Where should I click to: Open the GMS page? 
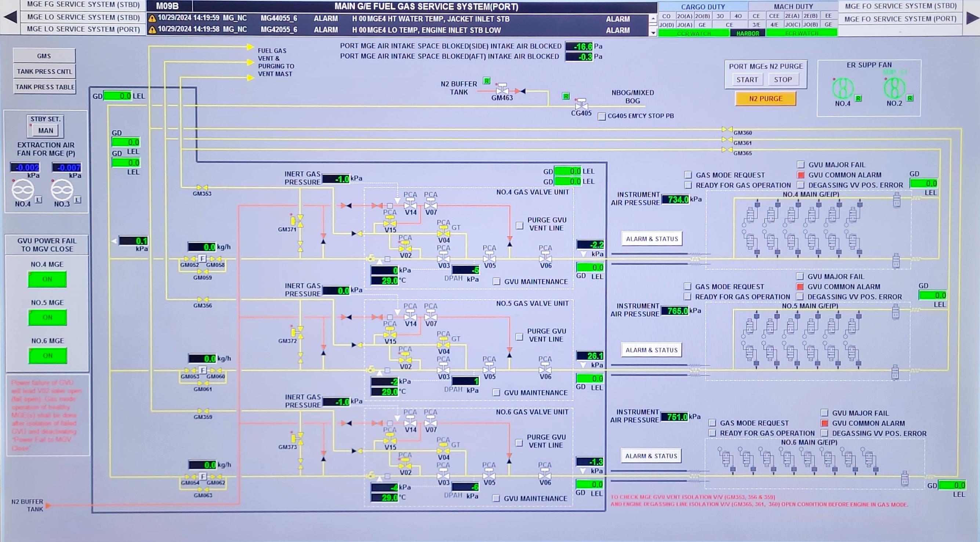[x=44, y=56]
